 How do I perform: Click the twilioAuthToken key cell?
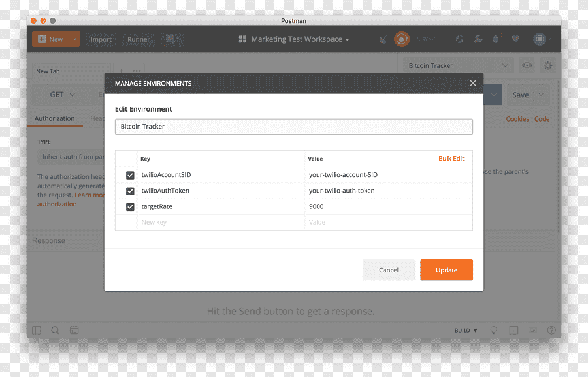221,191
